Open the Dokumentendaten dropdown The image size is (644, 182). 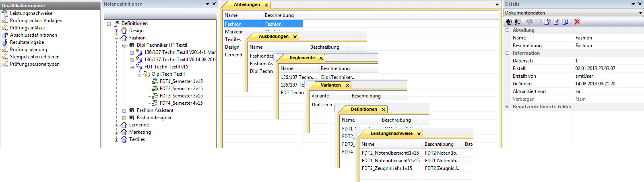640,13
